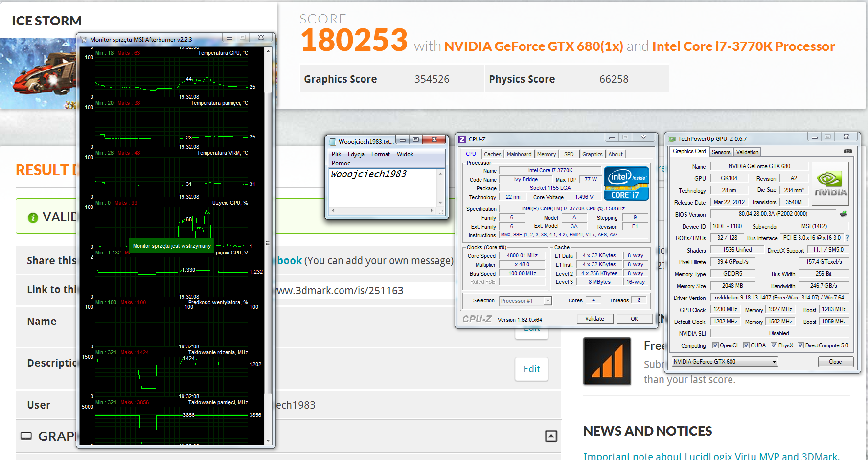This screenshot has height=460, width=868.
Task: Collapse the Graphics section using the arrow icon
Action: (x=551, y=436)
